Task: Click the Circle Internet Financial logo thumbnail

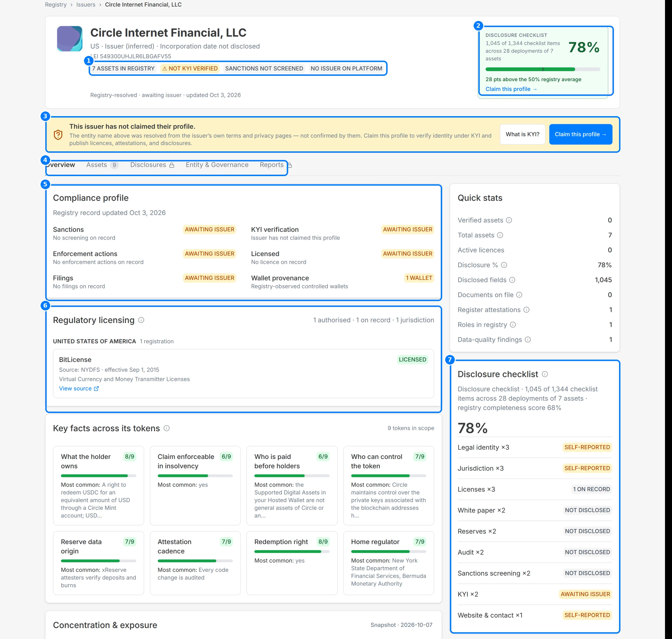Action: 69,39
